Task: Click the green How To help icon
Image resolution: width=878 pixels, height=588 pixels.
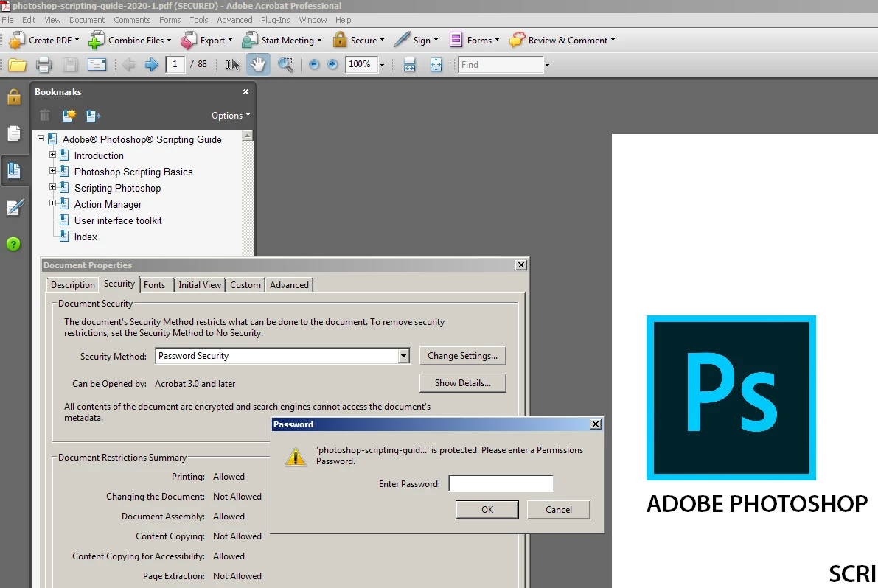Action: (13, 244)
